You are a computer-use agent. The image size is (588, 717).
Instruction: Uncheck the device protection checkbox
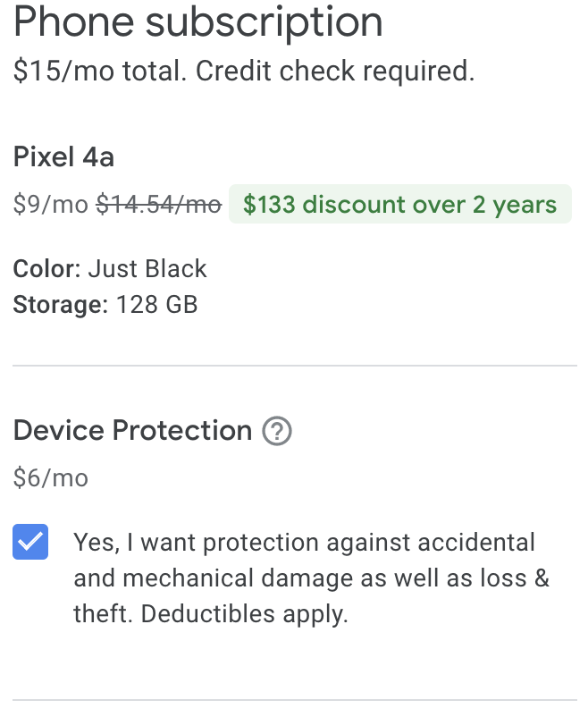tap(30, 543)
